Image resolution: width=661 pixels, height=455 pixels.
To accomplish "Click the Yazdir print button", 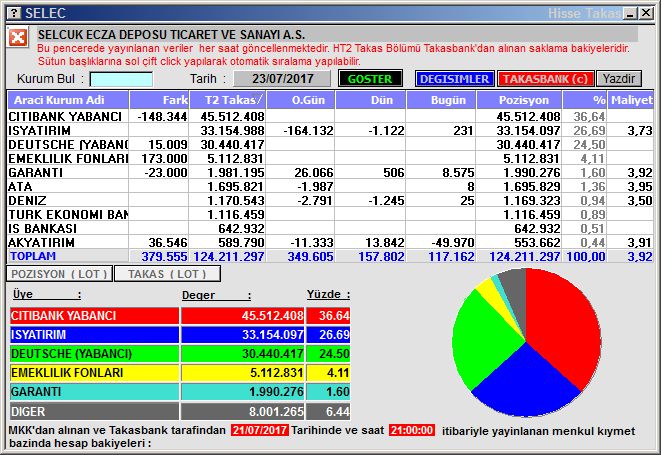I will [618, 79].
